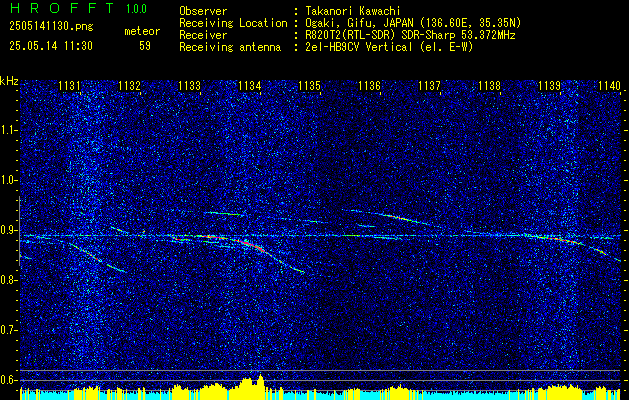Click the meteor label
This screenshot has width=629, height=400.
[x=142, y=31]
